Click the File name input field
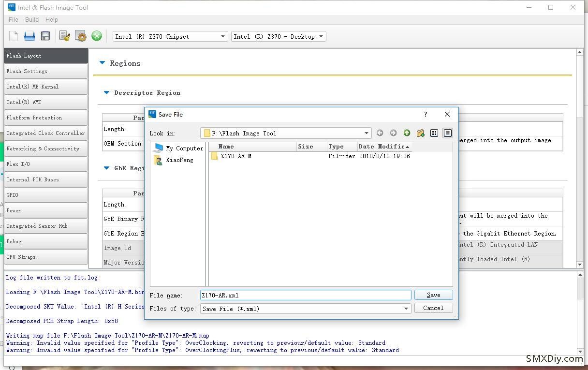The height and width of the screenshot is (370, 588). pos(306,295)
